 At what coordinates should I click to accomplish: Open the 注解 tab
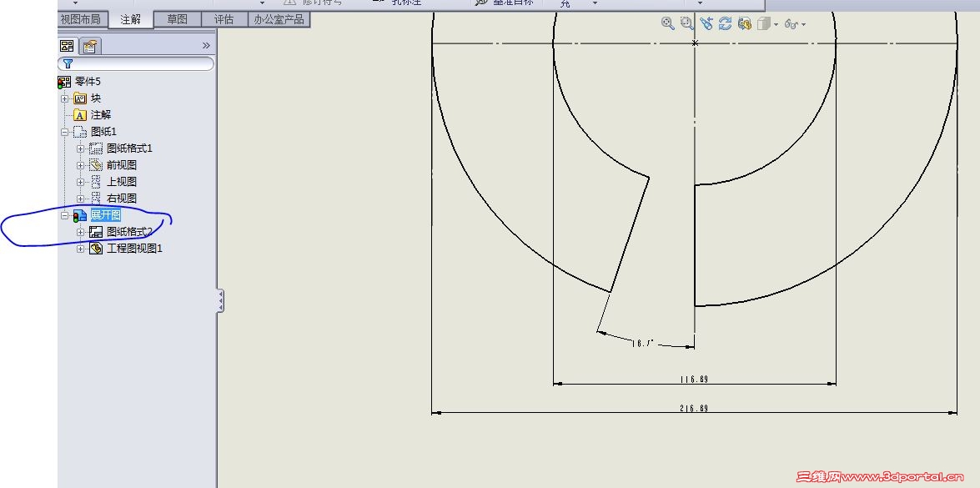(x=131, y=19)
